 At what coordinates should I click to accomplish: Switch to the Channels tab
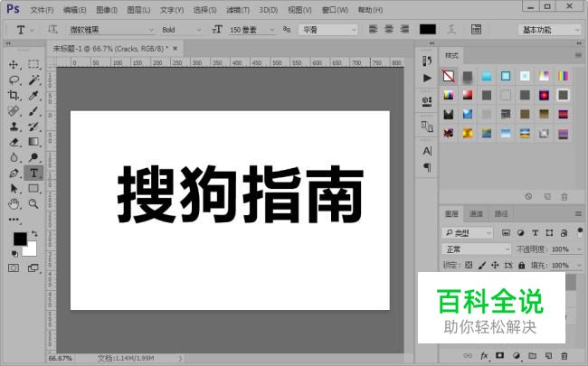coord(476,214)
